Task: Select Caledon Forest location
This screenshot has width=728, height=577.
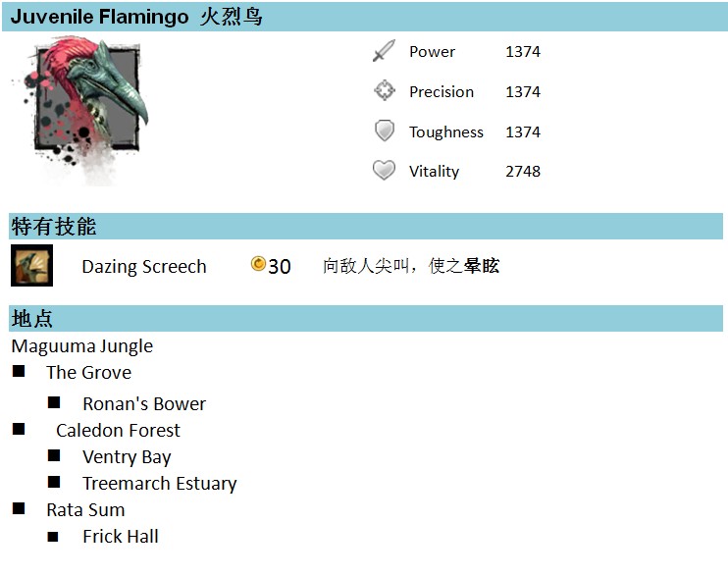Action: (x=118, y=431)
